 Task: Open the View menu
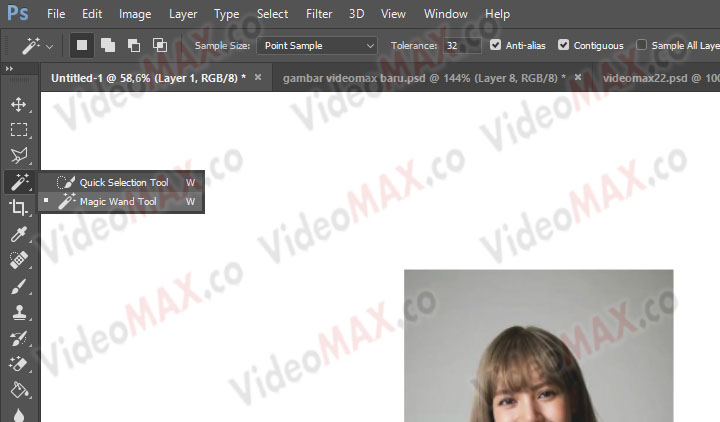(393, 14)
